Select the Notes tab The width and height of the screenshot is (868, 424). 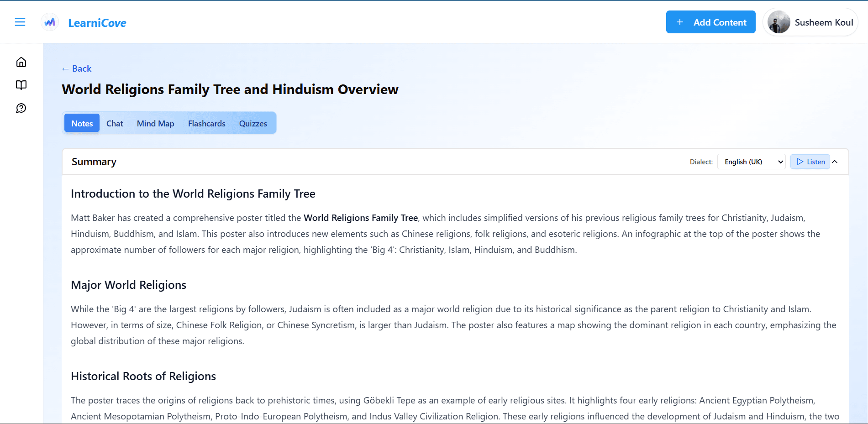[82, 123]
